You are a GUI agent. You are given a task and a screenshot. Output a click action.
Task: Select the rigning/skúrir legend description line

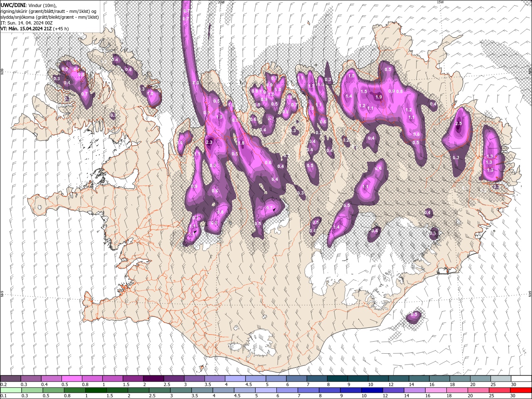pos(49,11)
